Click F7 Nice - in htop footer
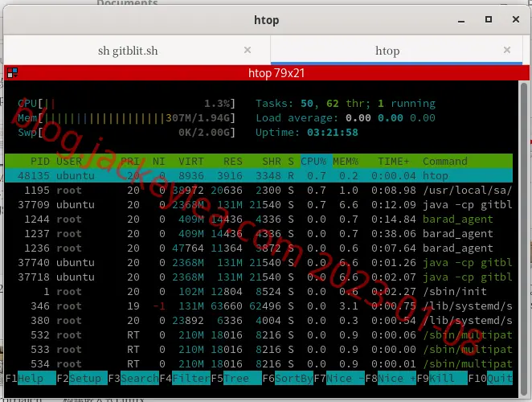 pyautogui.click(x=340, y=378)
